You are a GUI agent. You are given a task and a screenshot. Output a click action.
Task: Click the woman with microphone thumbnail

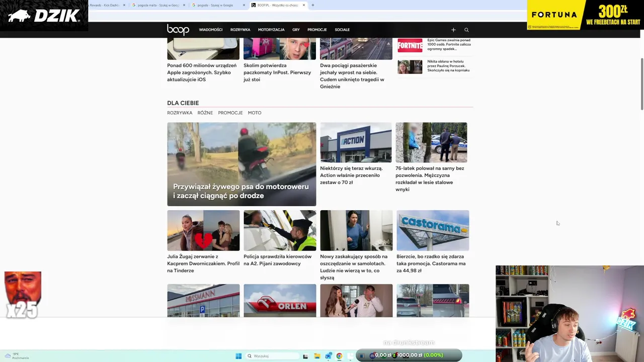pos(356,301)
